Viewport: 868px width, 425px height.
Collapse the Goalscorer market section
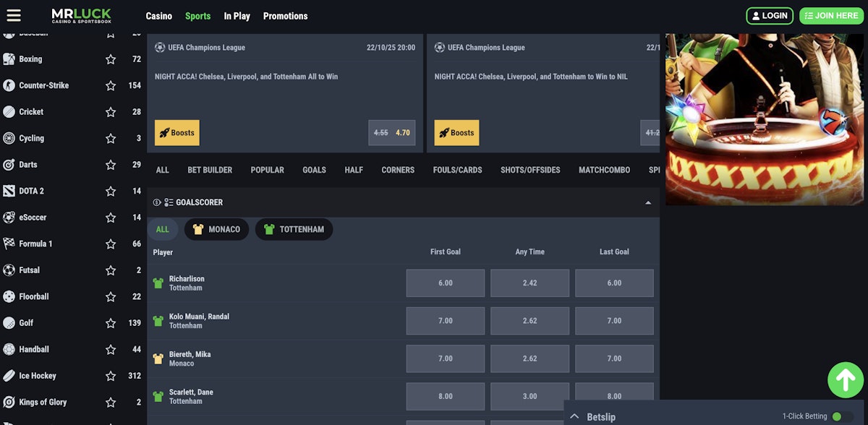pyautogui.click(x=647, y=203)
